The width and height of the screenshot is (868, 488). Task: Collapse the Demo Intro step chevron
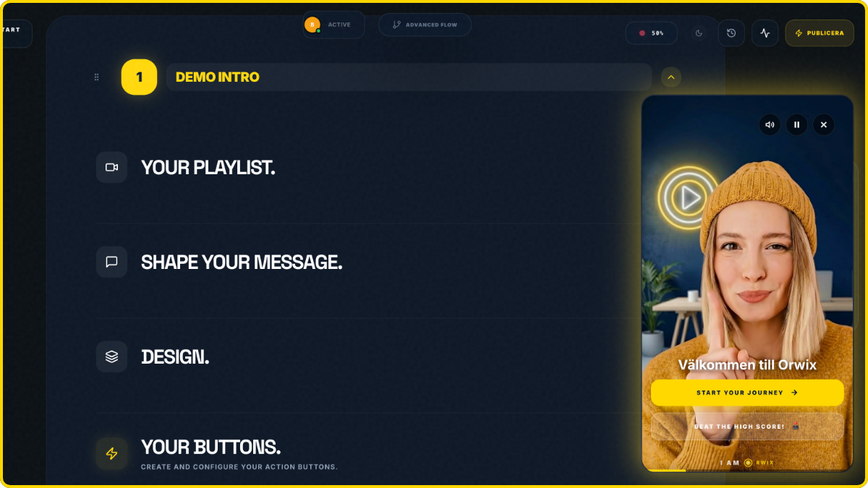[x=671, y=77]
